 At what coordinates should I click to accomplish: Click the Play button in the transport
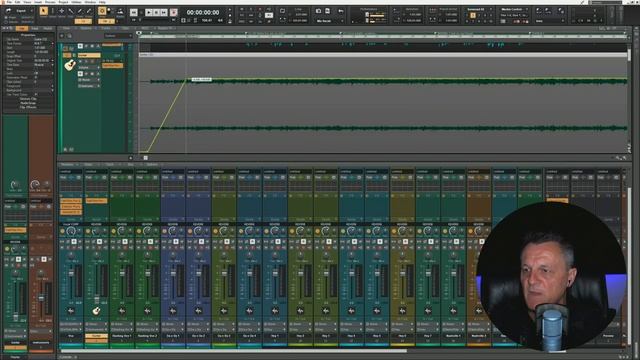pos(149,13)
